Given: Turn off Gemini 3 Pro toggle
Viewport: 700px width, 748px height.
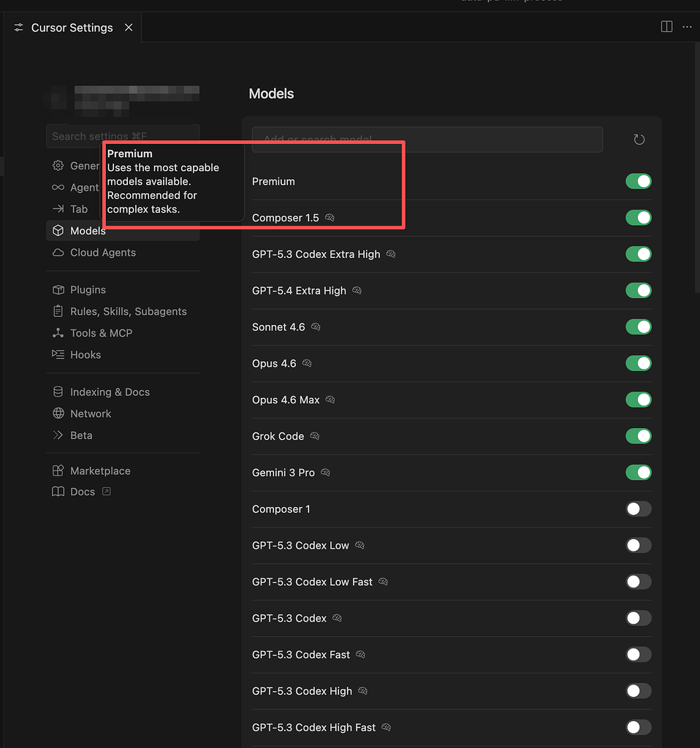Looking at the screenshot, I should pos(639,473).
